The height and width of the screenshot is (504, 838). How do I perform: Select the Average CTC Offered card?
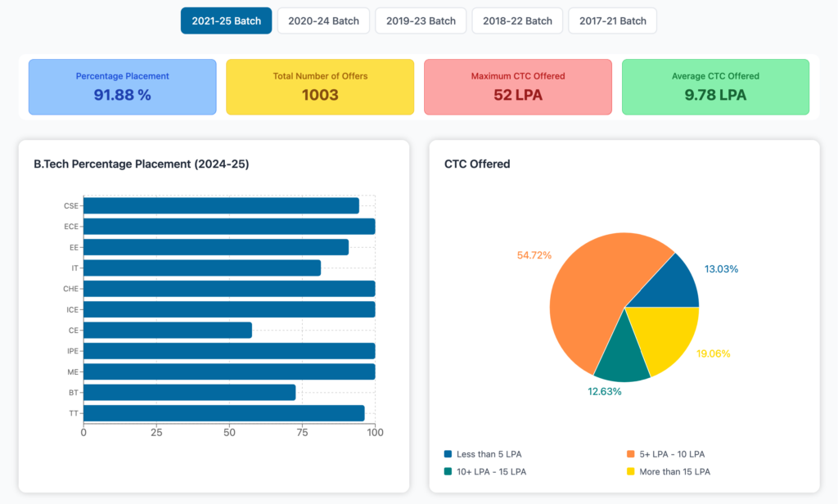pyautogui.click(x=715, y=87)
